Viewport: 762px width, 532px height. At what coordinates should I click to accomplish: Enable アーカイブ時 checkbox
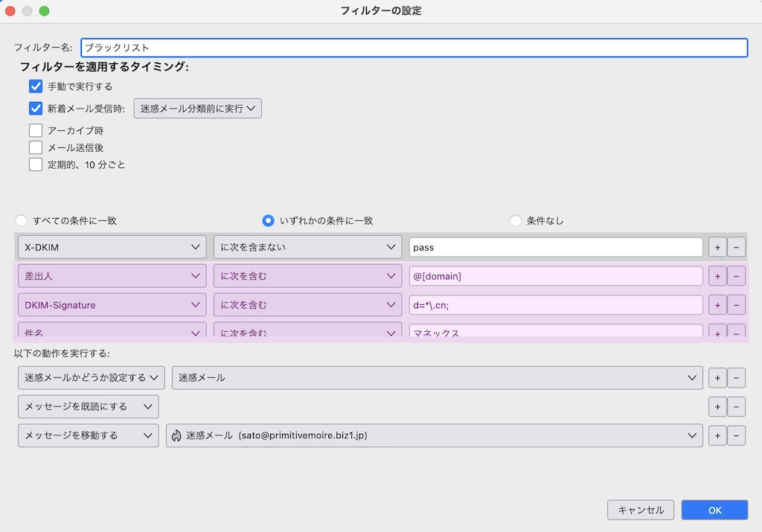[x=36, y=130]
